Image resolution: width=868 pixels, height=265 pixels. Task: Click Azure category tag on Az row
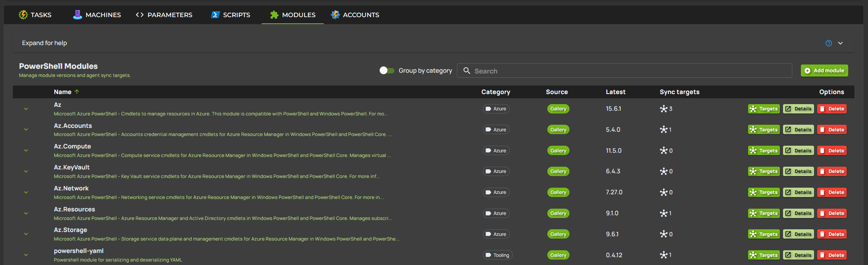pos(496,109)
